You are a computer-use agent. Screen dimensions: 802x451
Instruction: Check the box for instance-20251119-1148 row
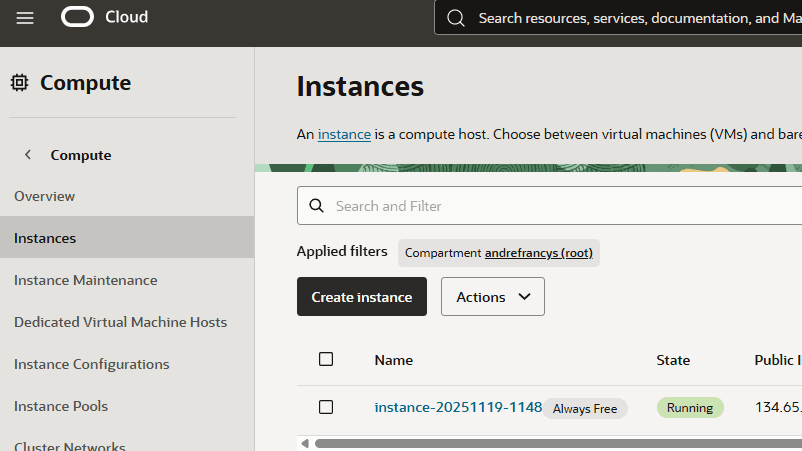point(326,407)
